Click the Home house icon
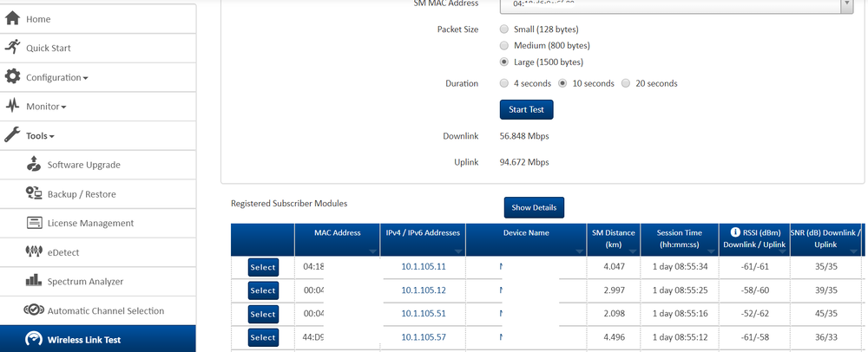The image size is (868, 352). pos(12,18)
